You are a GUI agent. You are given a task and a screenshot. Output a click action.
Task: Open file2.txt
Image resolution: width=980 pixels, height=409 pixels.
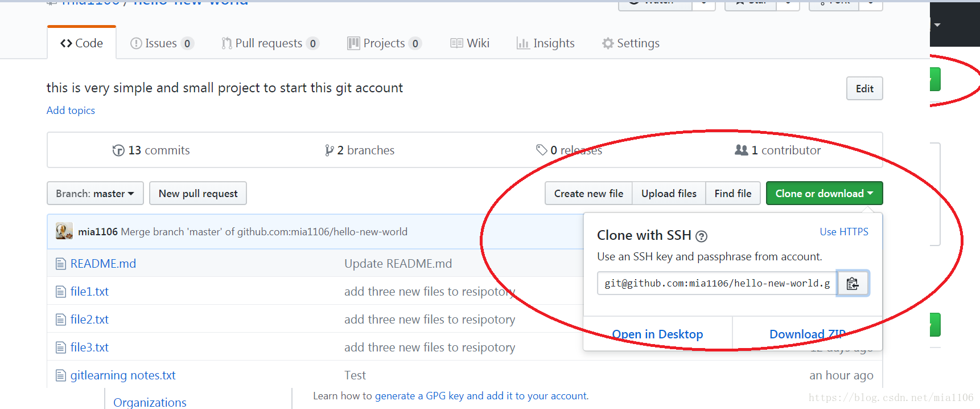coord(89,320)
